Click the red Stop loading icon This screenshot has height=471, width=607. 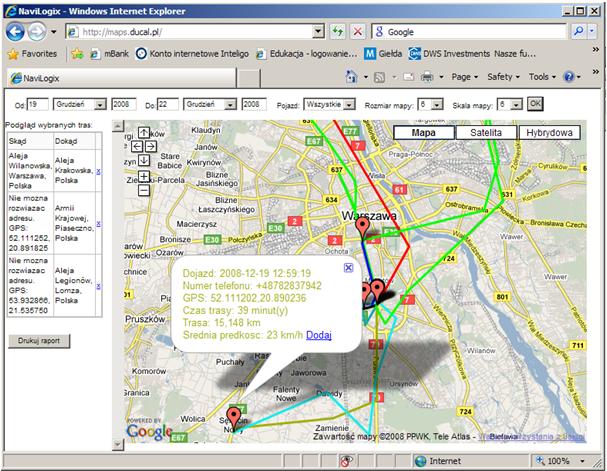click(358, 32)
